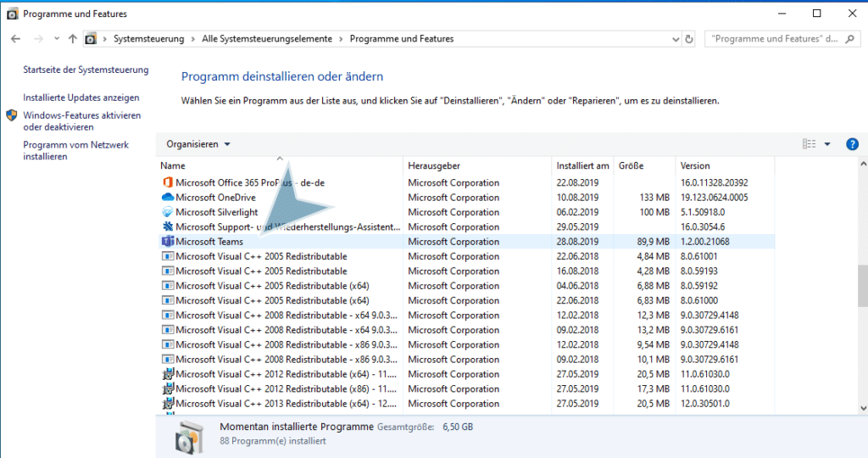The image size is (868, 458).
Task: Expand the view options dropdown arrow
Action: (827, 144)
